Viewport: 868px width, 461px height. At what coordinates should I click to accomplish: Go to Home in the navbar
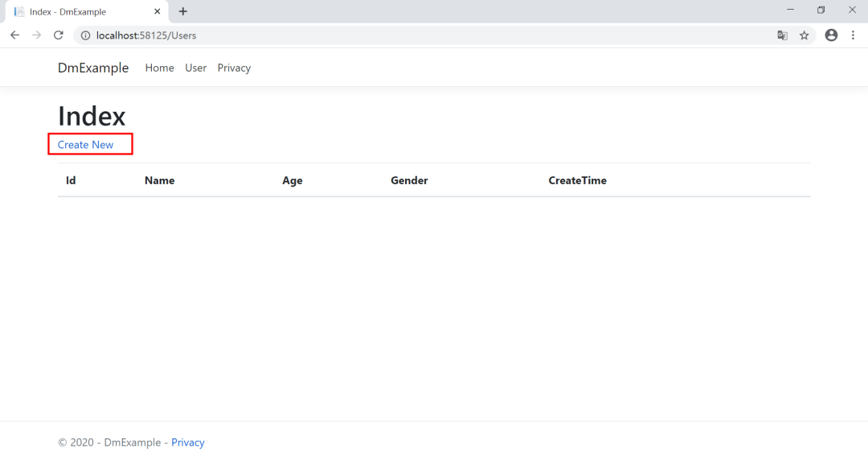click(x=159, y=68)
